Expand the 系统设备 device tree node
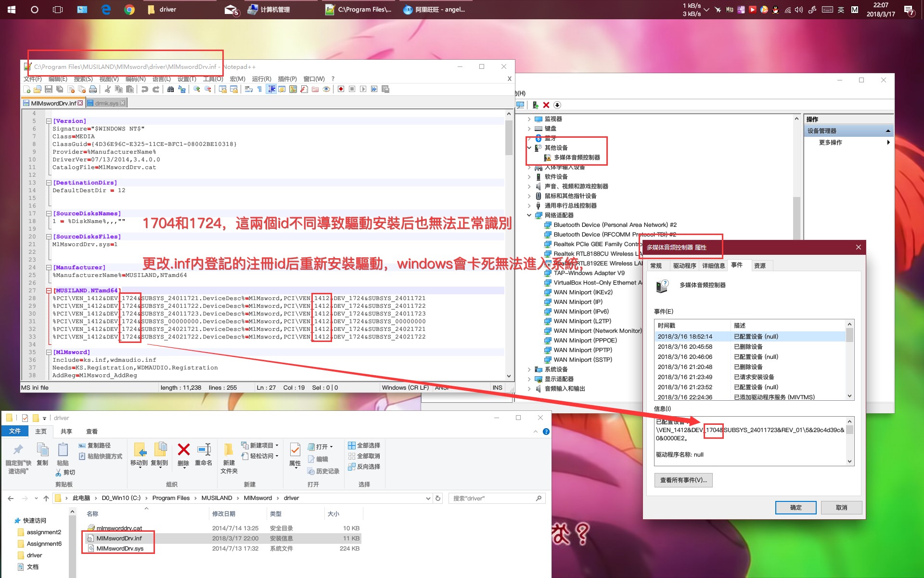This screenshot has height=578, width=924. (x=529, y=369)
